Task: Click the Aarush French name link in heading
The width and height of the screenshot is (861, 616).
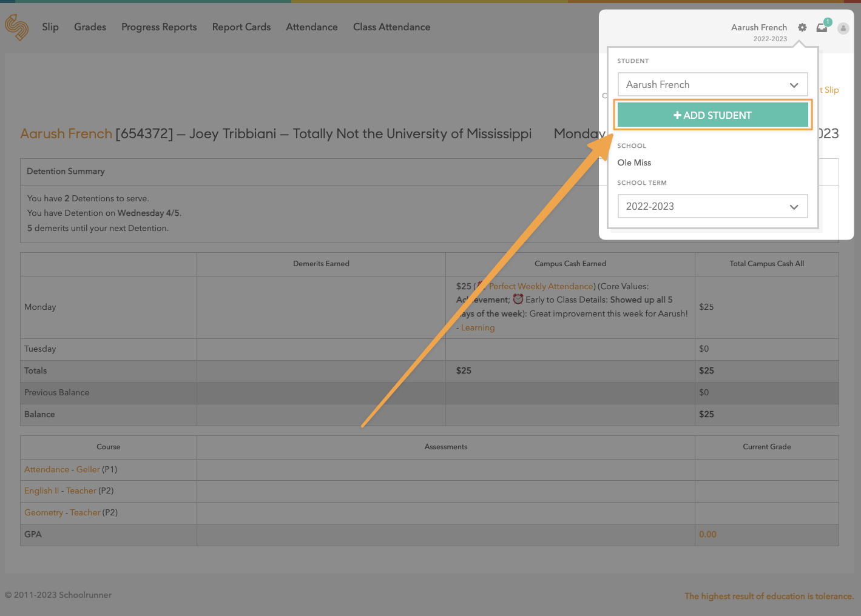Action: click(66, 134)
